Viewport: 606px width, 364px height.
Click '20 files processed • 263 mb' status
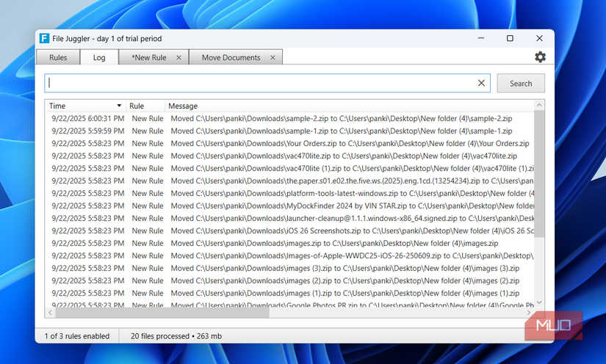click(176, 336)
